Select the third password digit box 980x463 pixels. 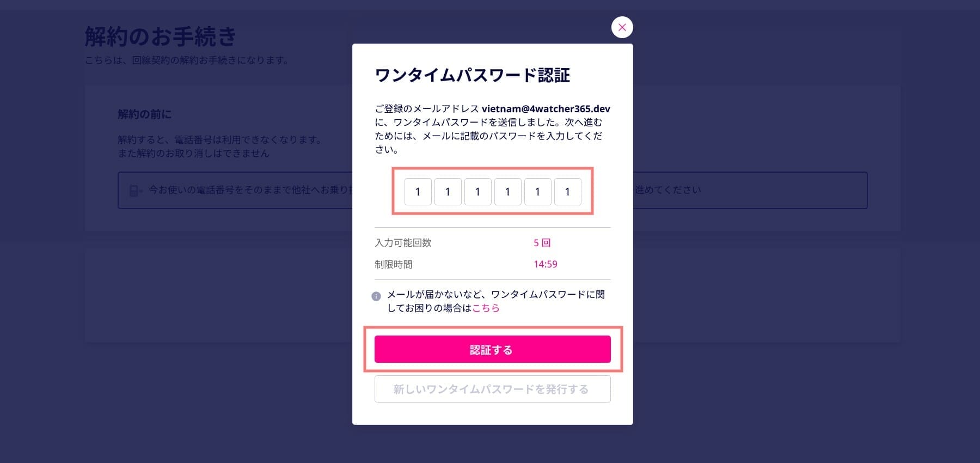click(x=478, y=192)
